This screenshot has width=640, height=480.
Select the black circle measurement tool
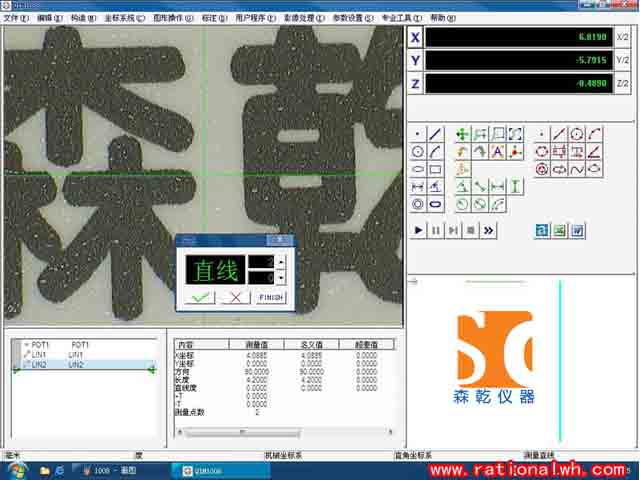coord(417,152)
